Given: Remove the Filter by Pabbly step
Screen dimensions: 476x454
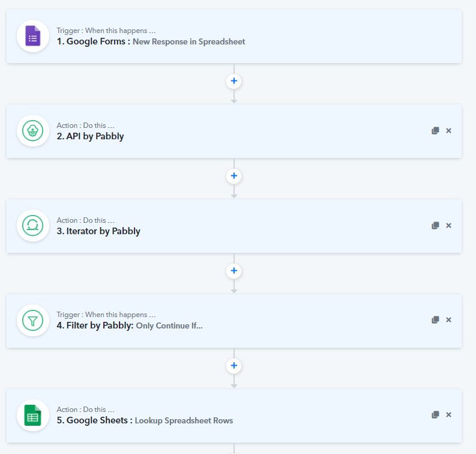Looking at the screenshot, I should coord(448,319).
